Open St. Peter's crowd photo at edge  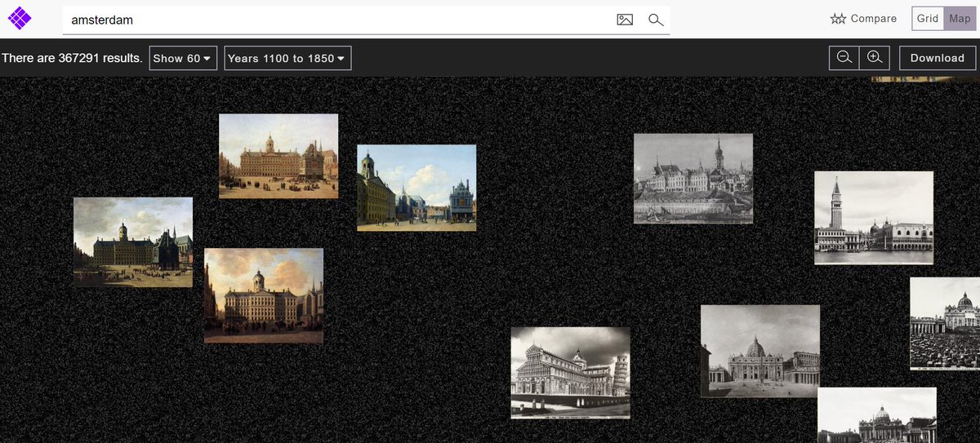945,323
